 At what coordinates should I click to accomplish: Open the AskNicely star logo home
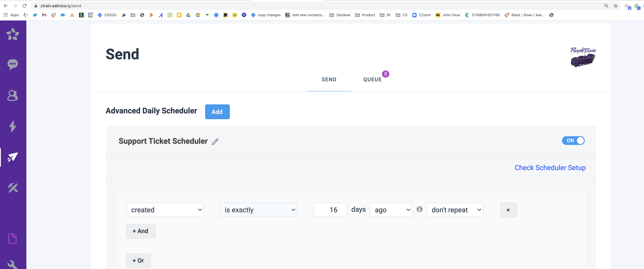(x=13, y=34)
